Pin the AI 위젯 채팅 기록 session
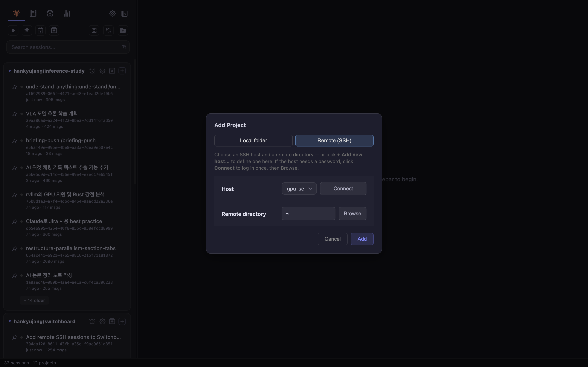The width and height of the screenshot is (588, 367). [x=15, y=168]
